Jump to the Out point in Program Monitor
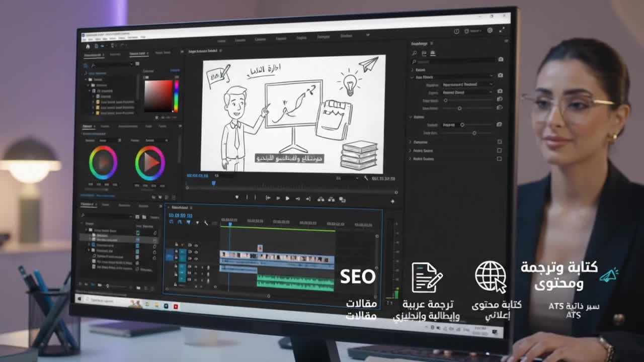The image size is (644, 362). (308, 199)
